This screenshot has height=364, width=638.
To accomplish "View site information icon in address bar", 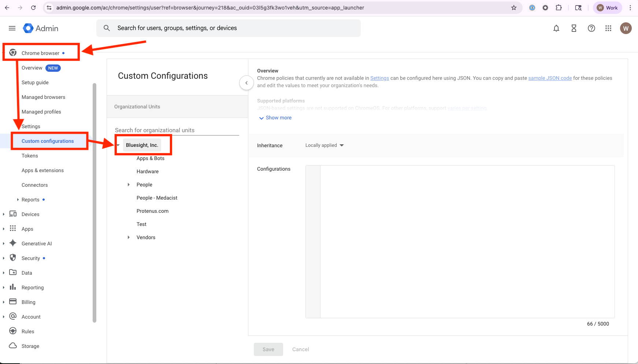I will coord(49,8).
